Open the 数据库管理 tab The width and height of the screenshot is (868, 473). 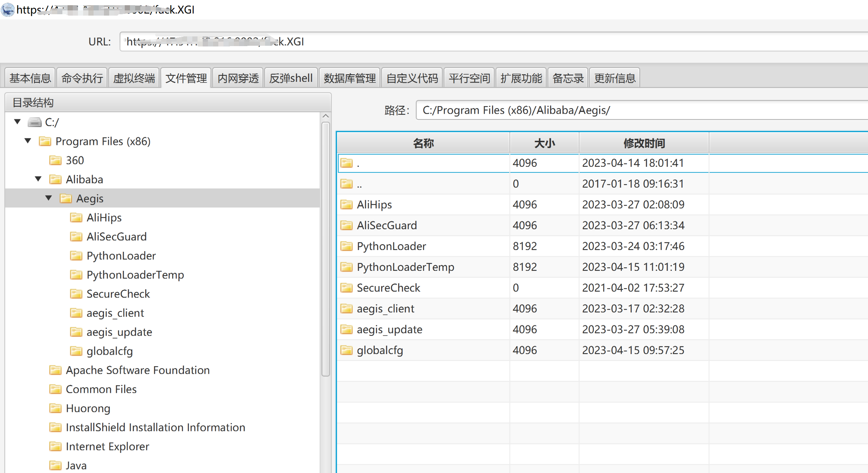pos(350,78)
